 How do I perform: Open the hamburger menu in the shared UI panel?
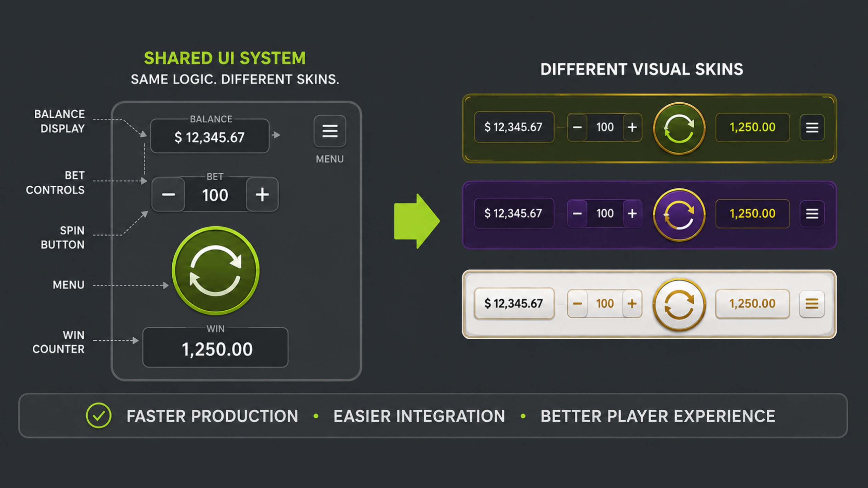tap(330, 131)
